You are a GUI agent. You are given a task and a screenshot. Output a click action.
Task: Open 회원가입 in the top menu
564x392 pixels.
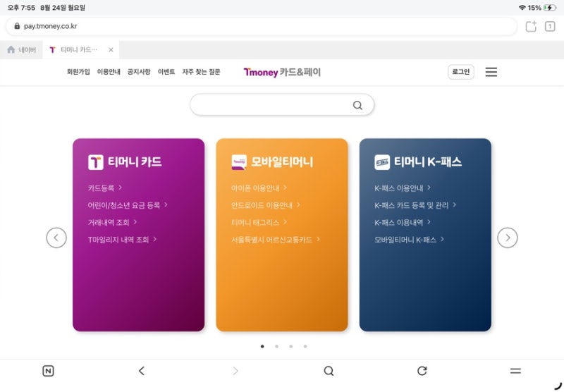[x=78, y=72]
